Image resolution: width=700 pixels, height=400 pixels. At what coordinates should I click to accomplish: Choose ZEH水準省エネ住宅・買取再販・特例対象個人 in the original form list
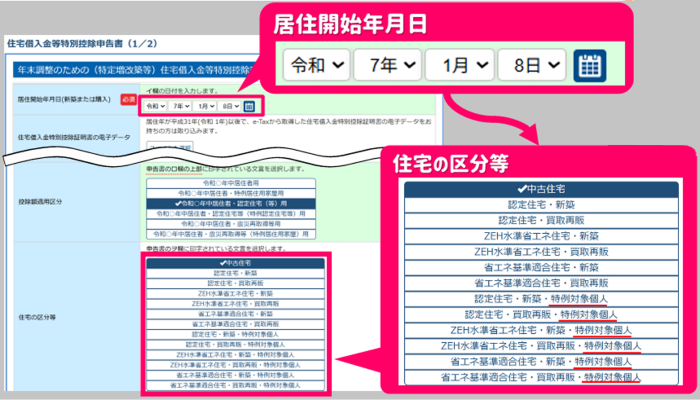tap(235, 365)
